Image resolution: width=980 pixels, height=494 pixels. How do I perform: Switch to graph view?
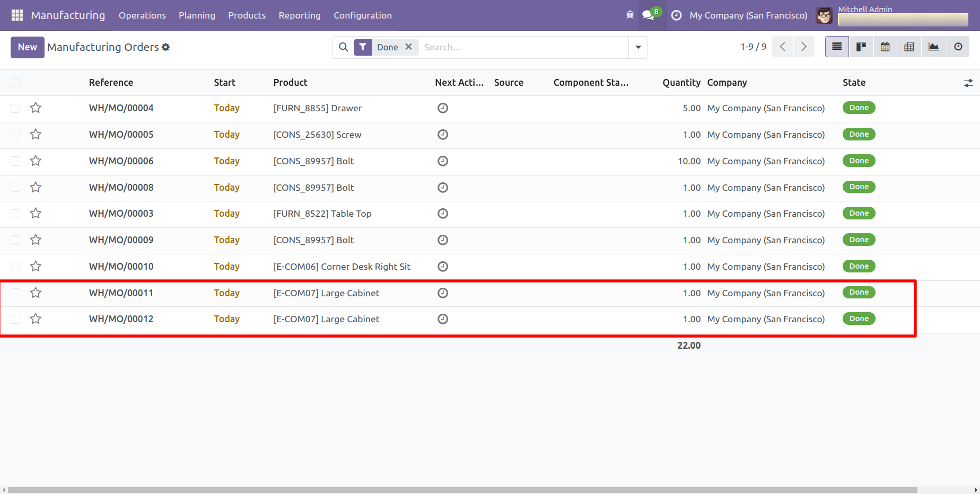(934, 47)
